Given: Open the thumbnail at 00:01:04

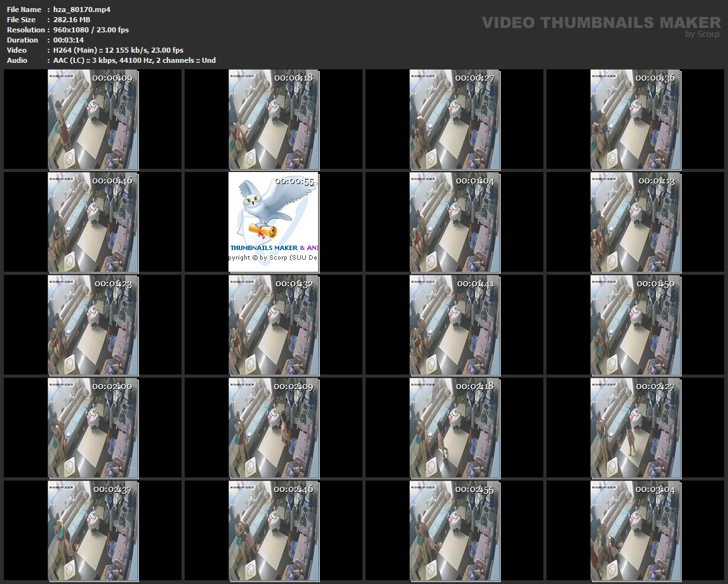Looking at the screenshot, I should [x=454, y=222].
